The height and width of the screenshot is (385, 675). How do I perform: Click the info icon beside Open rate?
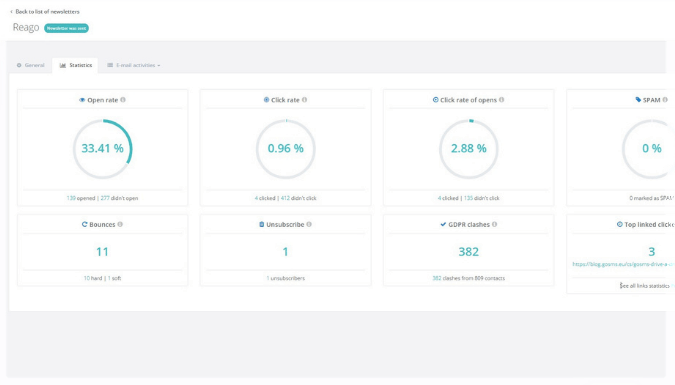[123, 100]
